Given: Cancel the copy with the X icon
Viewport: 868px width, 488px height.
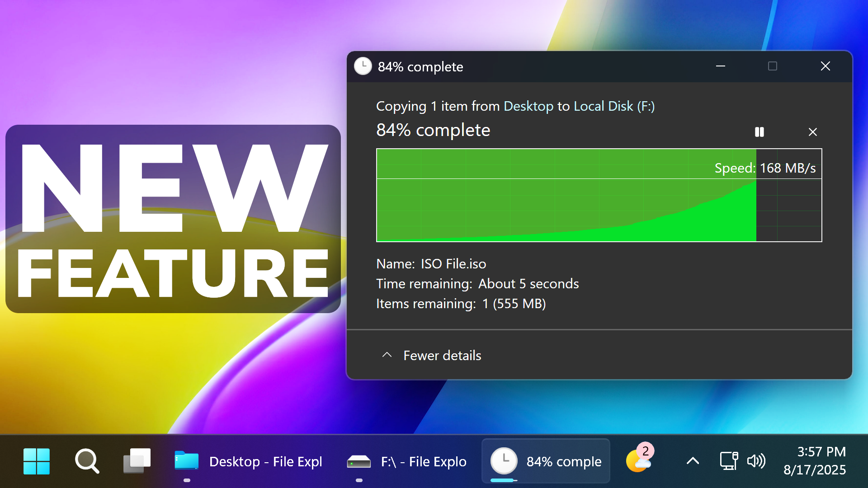Looking at the screenshot, I should [813, 132].
